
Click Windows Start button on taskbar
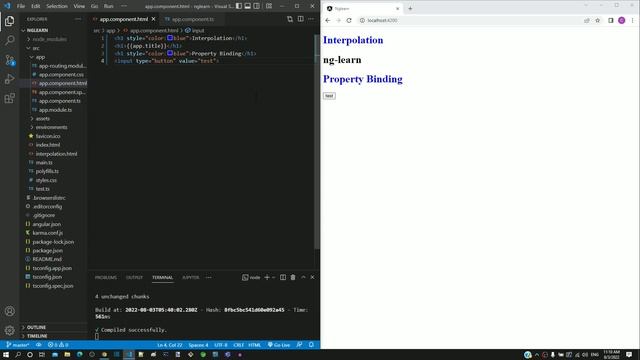(x=6, y=355)
